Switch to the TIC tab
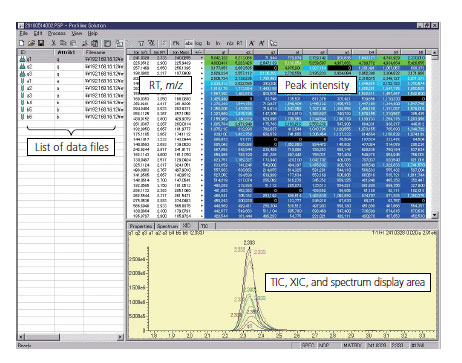Screen dimensions: 462x363 204,226
